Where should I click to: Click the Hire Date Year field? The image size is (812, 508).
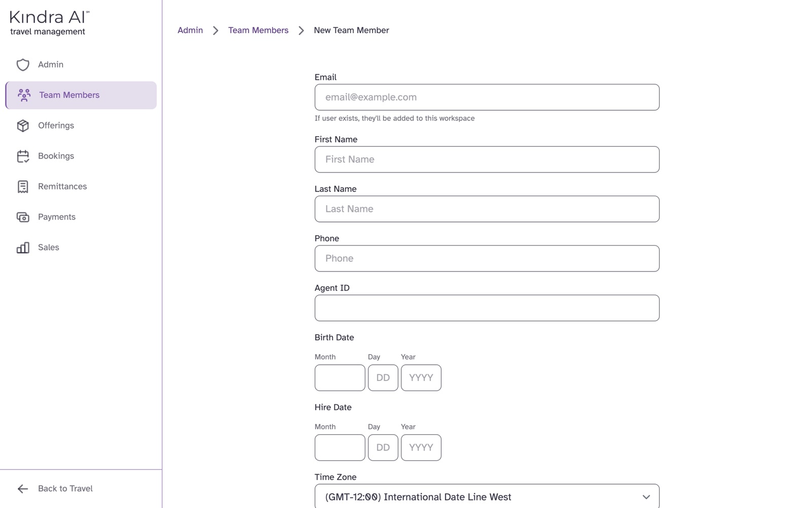click(x=421, y=448)
